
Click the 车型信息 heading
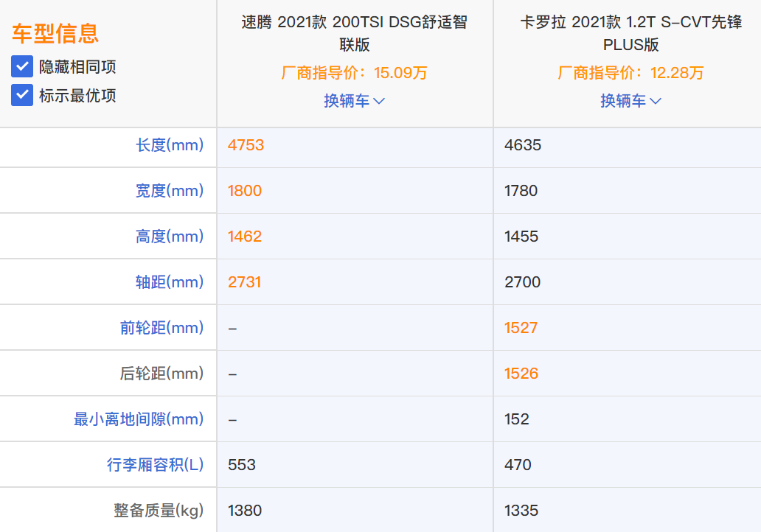point(55,33)
